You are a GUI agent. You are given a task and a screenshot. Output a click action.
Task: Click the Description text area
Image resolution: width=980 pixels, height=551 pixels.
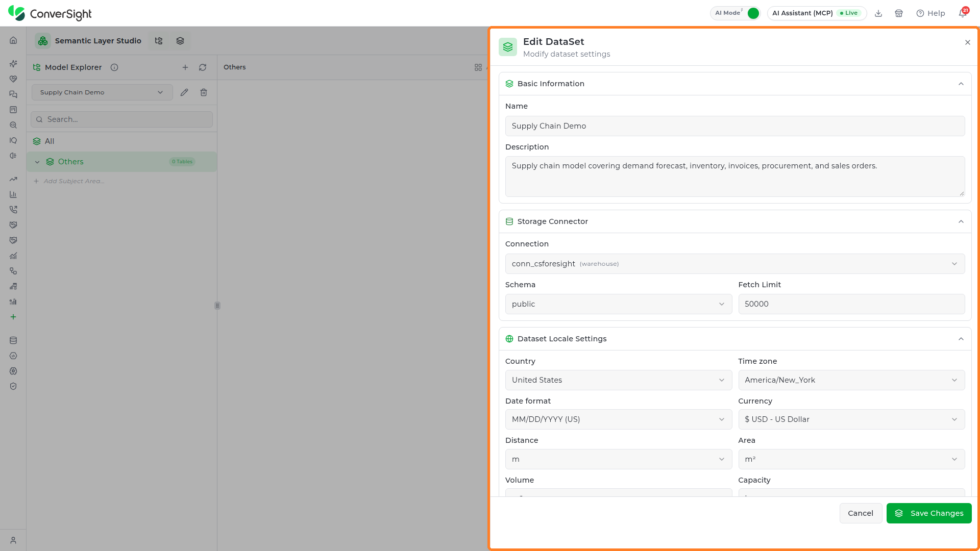click(x=735, y=177)
